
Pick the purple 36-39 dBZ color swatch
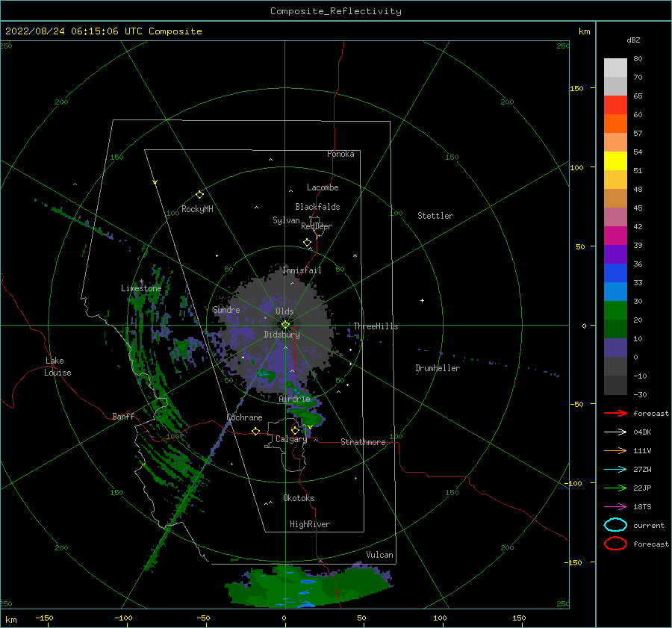[615, 255]
